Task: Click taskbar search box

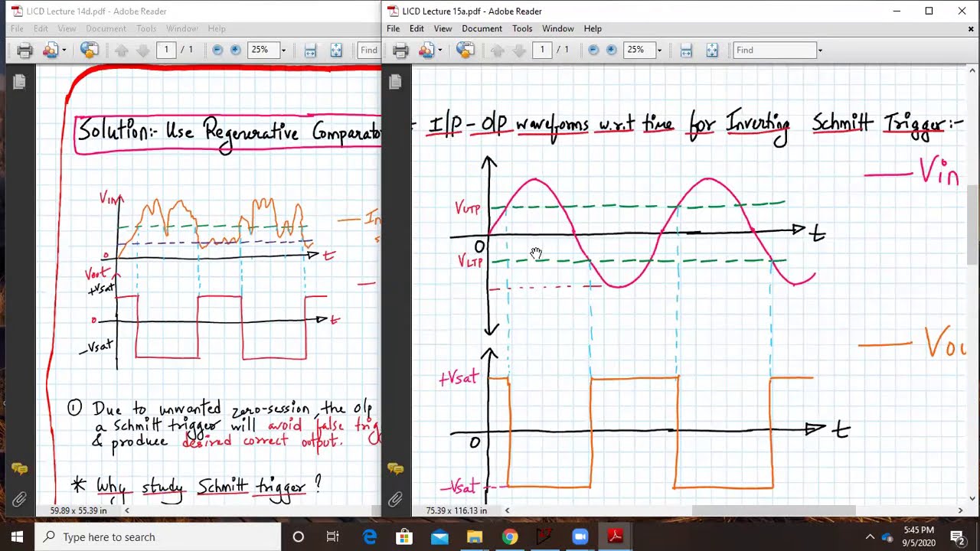Action: click(158, 536)
